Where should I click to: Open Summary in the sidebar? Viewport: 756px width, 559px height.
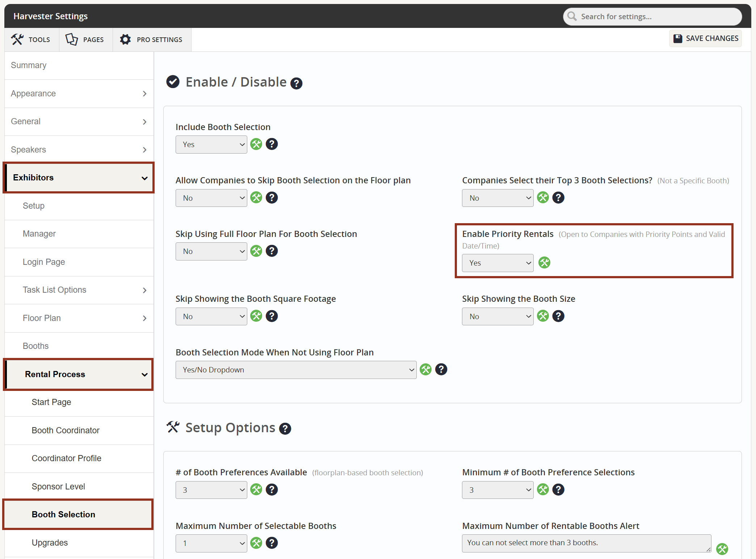coord(79,66)
